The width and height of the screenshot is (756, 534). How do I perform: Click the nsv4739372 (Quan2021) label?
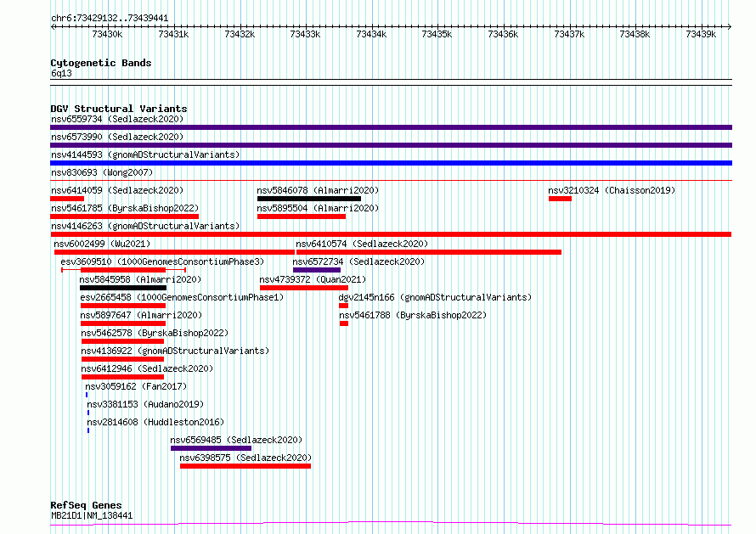[x=313, y=279]
